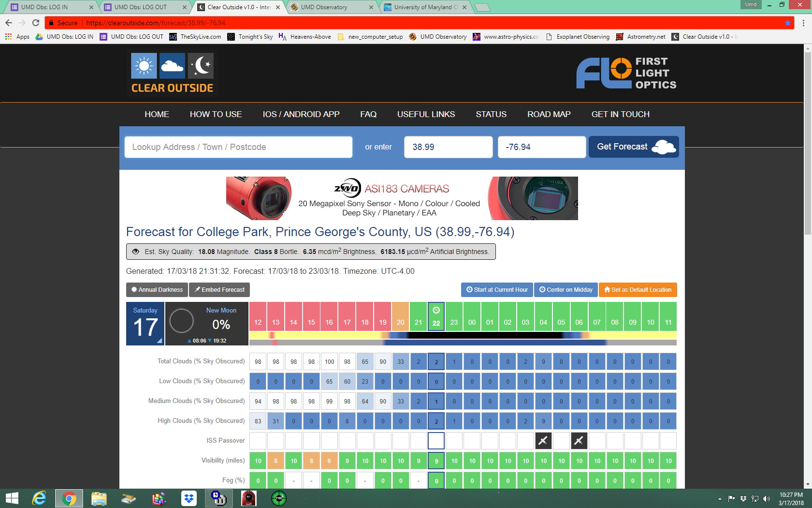812x508 pixels.
Task: Click the ISS passover icon at 06
Action: coord(579,441)
